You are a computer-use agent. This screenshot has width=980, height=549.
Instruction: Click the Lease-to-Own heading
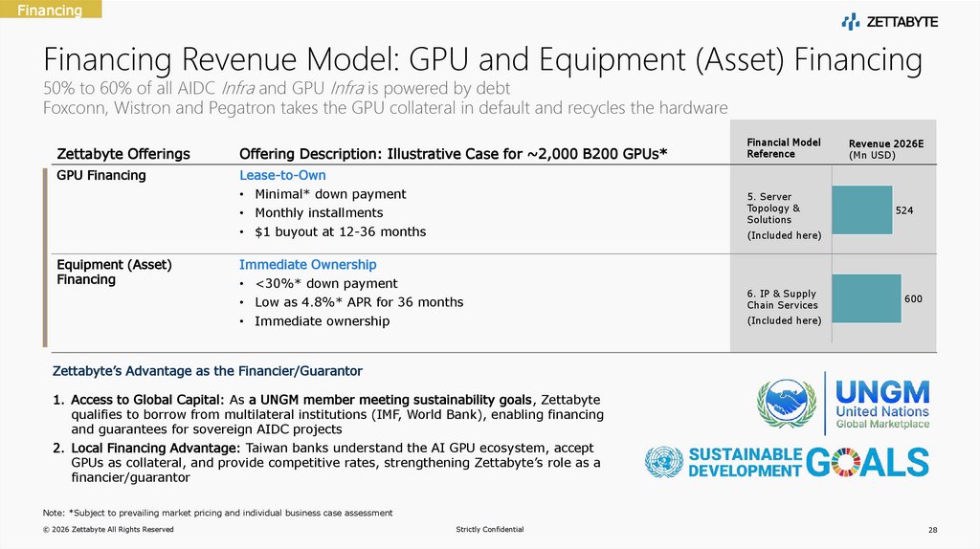coord(282,175)
